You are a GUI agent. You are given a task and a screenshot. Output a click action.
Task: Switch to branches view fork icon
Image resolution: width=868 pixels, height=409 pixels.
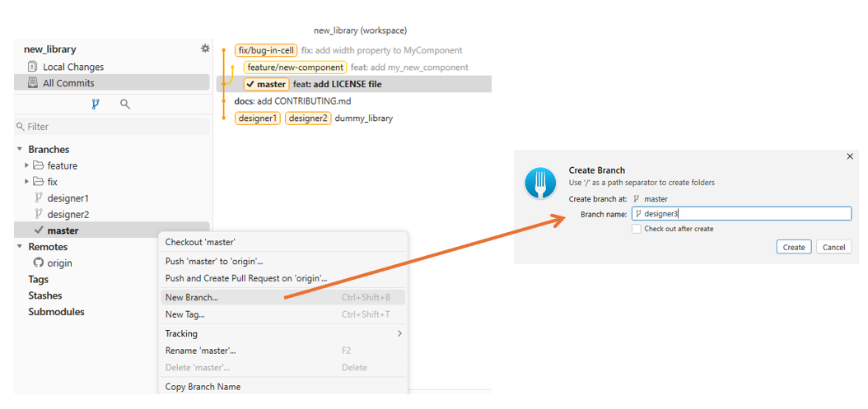coord(96,104)
